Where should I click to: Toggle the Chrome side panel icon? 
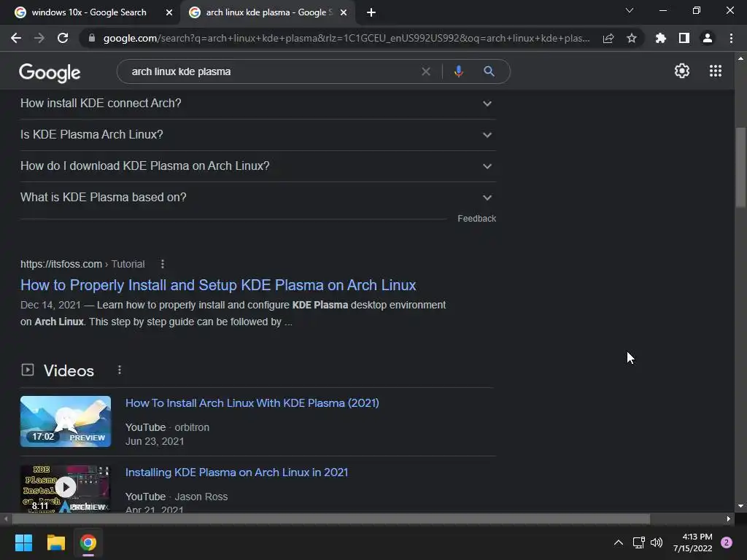pyautogui.click(x=684, y=38)
